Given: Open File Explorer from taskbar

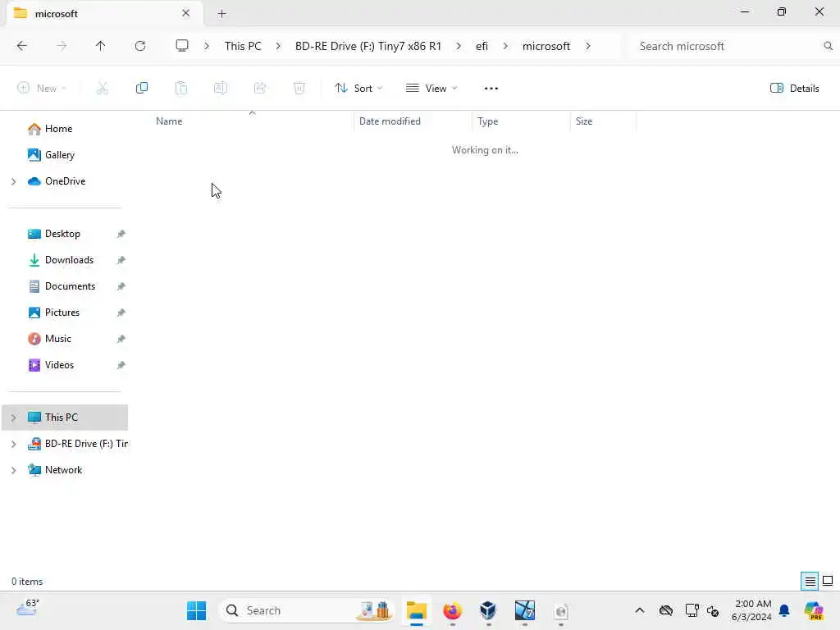Looking at the screenshot, I should pyautogui.click(x=416, y=610).
